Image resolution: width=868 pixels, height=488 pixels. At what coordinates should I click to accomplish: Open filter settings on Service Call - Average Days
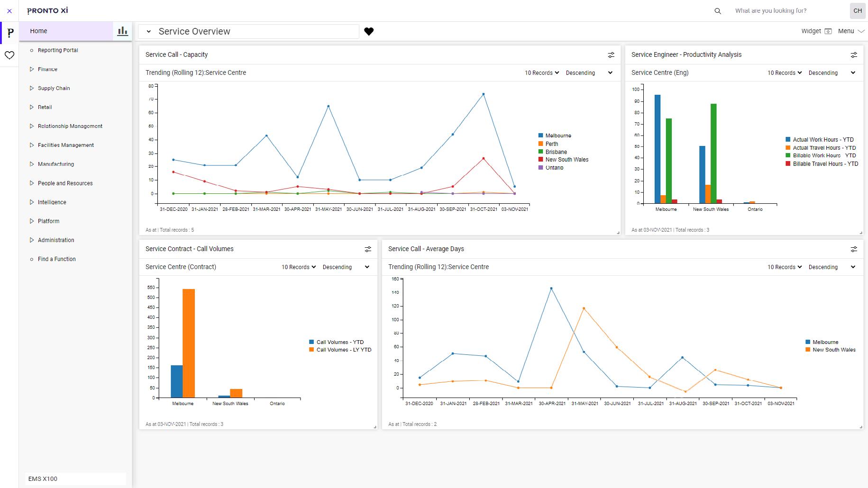pyautogui.click(x=854, y=249)
